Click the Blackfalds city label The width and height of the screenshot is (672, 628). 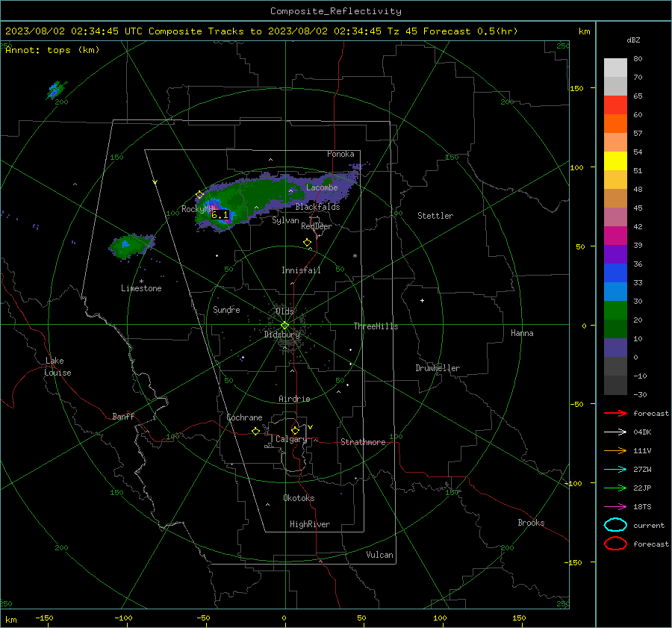pyautogui.click(x=317, y=207)
